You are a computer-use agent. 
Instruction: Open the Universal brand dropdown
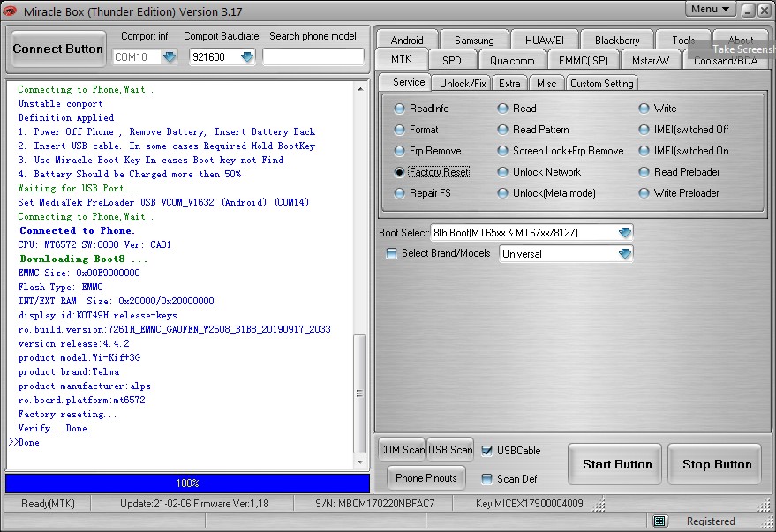coord(625,254)
